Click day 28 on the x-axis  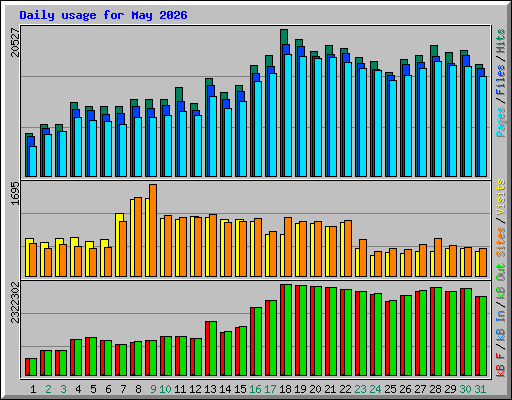coord(435,389)
